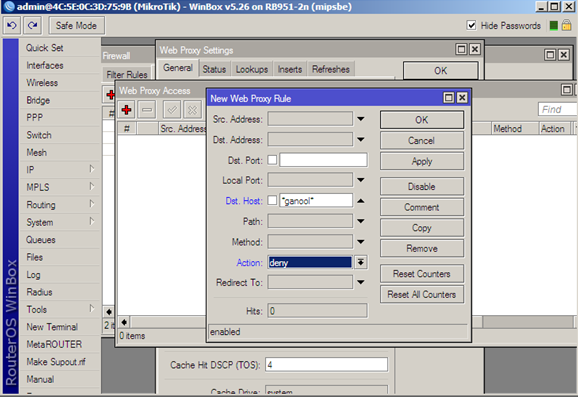Click the padlock icon at top right

tap(567, 25)
